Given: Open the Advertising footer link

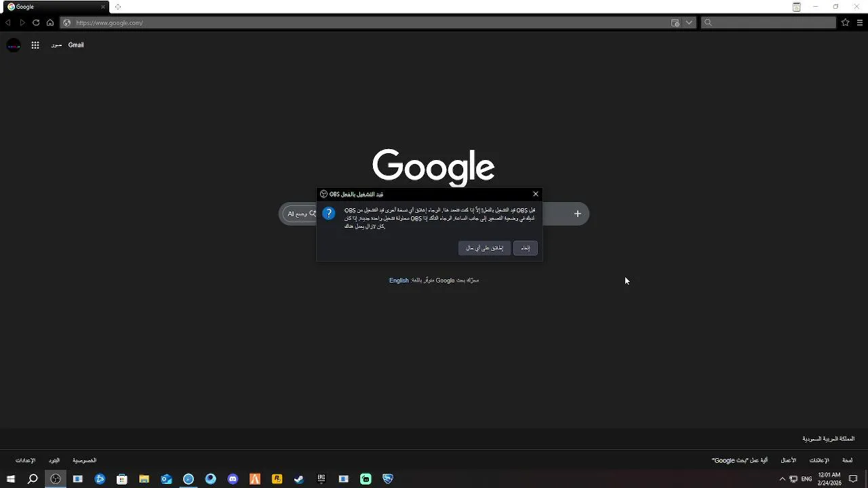Looking at the screenshot, I should coord(819,460).
